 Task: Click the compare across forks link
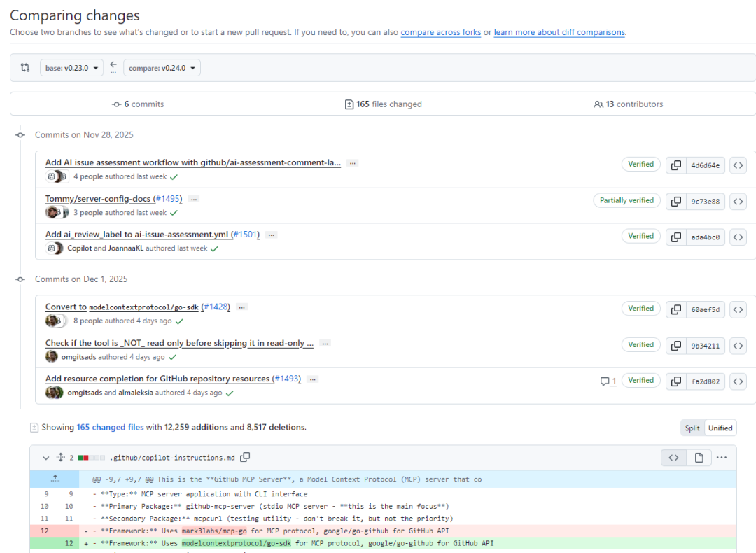point(440,32)
